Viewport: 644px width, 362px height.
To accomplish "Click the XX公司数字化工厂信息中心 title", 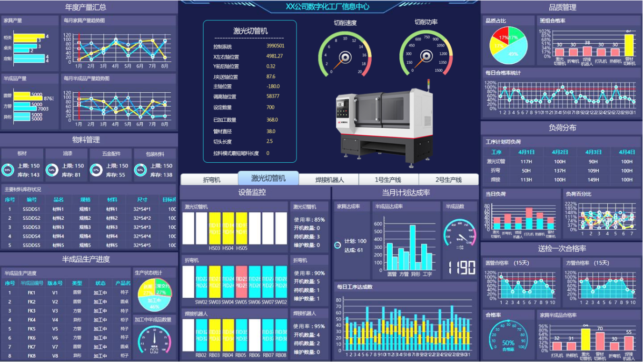I will click(x=327, y=7).
